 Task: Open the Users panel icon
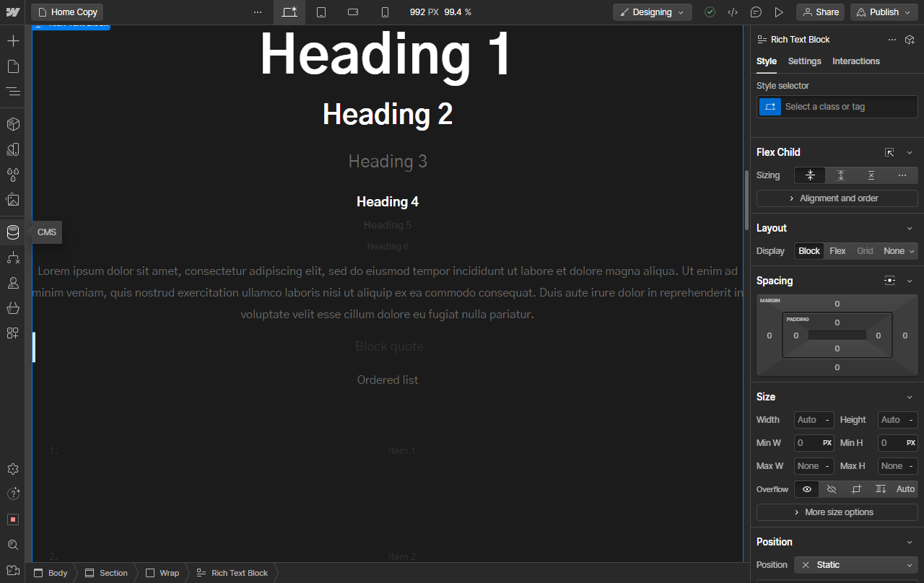pyautogui.click(x=13, y=283)
